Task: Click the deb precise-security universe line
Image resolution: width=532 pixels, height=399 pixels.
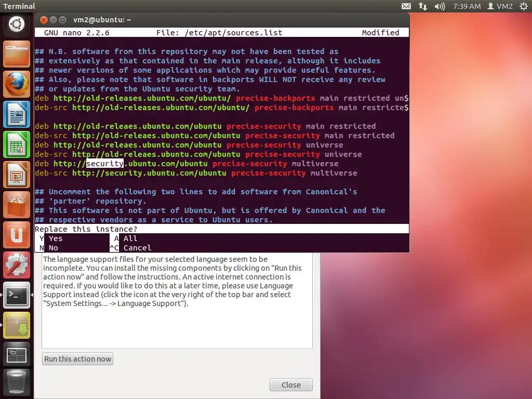Action: pyautogui.click(x=189, y=145)
